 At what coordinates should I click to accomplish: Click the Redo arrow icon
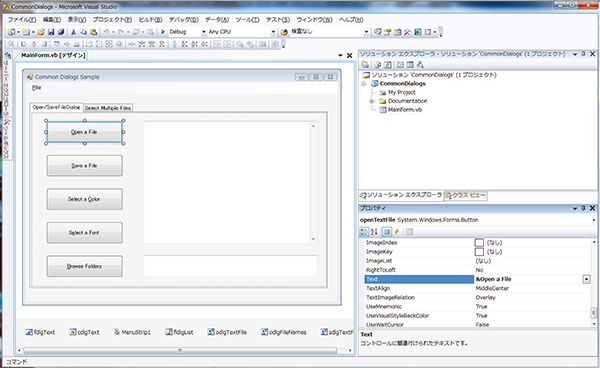point(121,32)
